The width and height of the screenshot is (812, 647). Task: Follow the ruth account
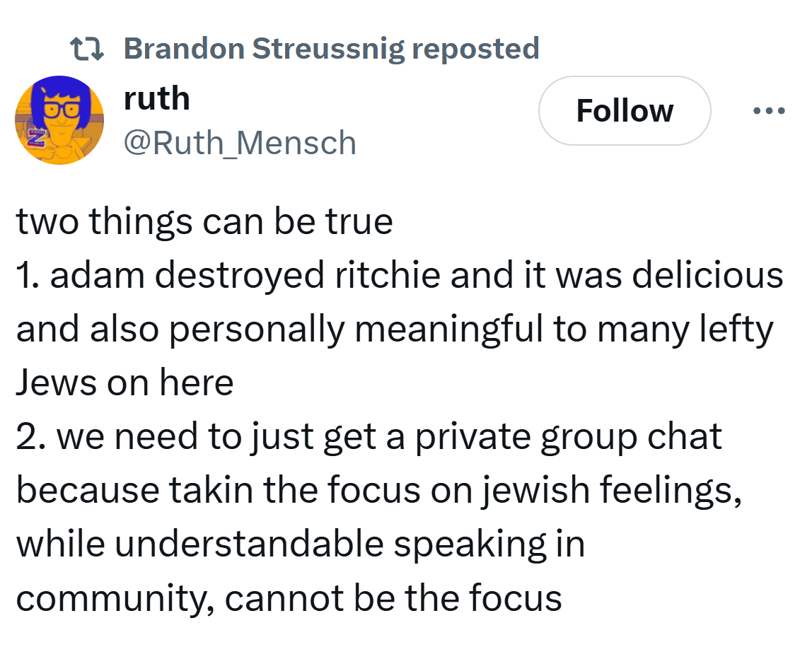coord(625,111)
